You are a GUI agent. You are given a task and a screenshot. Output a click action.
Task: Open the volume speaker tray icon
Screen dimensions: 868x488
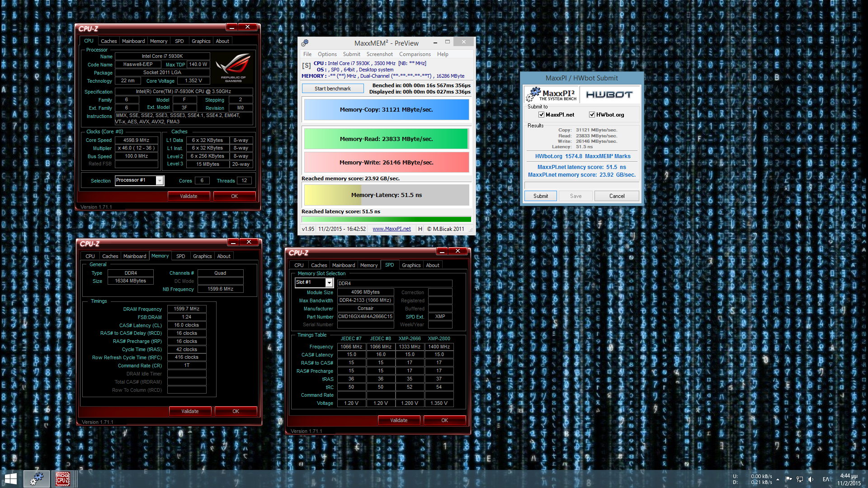811,479
